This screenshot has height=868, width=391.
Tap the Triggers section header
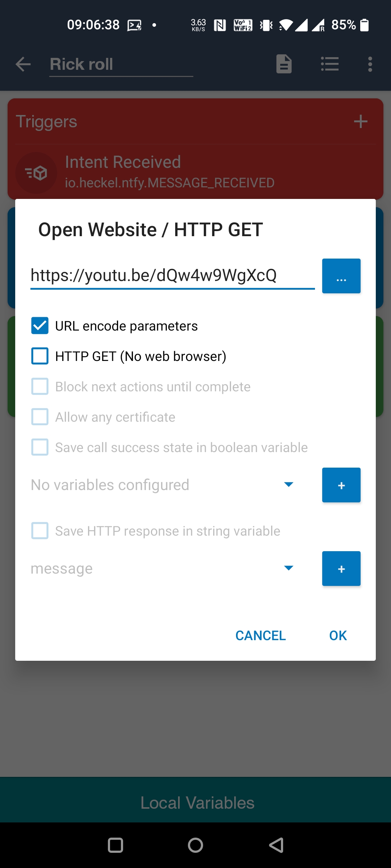46,122
